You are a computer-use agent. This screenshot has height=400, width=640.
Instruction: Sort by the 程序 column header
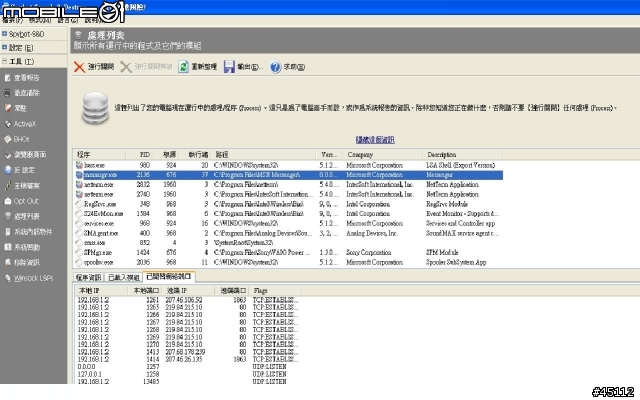click(x=100, y=155)
